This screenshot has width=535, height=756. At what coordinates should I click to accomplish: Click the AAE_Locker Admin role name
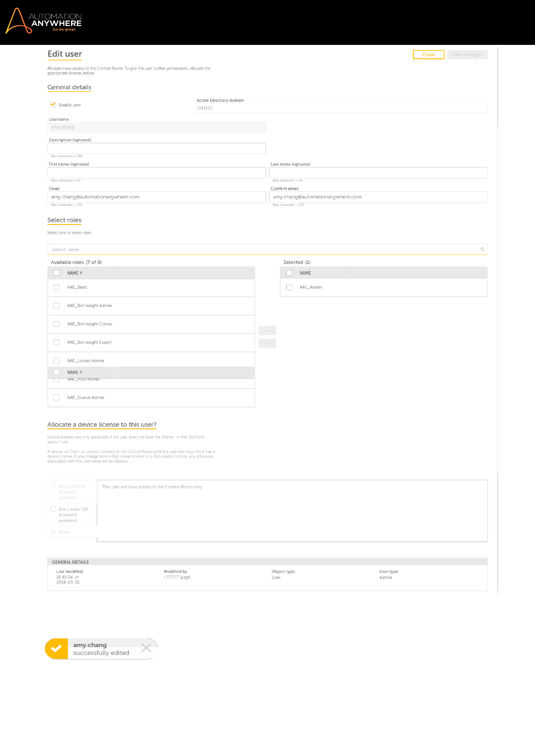coord(85,361)
